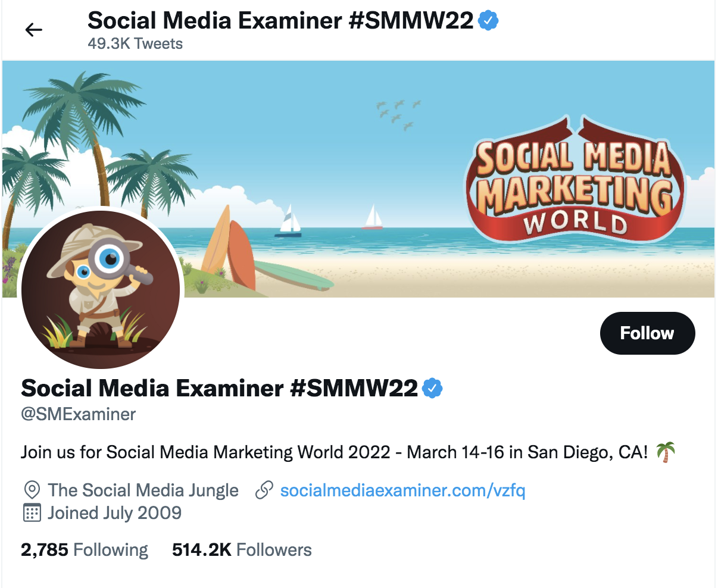Viewport: 718px width, 588px height.
Task: Click the @SMExaminer username handle
Action: (77, 414)
